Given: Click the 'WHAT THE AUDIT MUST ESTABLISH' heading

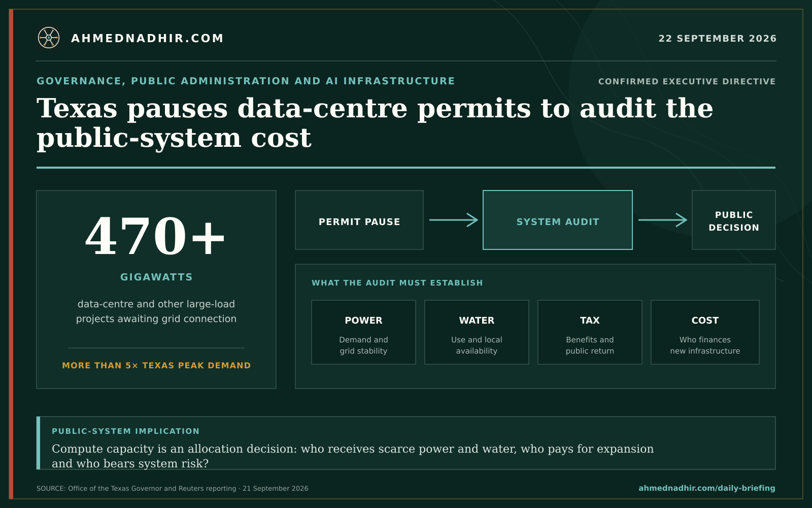Looking at the screenshot, I should pyautogui.click(x=397, y=283).
